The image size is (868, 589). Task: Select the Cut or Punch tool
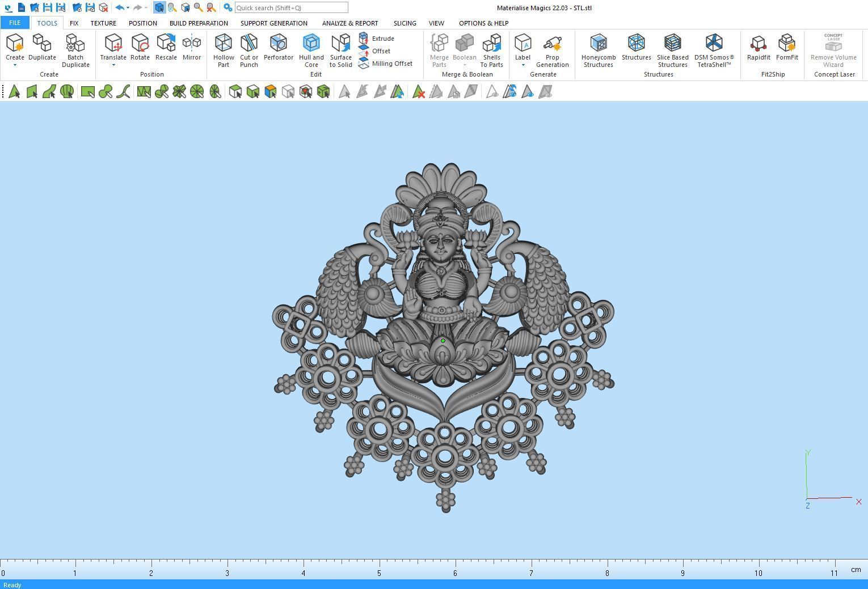249,50
